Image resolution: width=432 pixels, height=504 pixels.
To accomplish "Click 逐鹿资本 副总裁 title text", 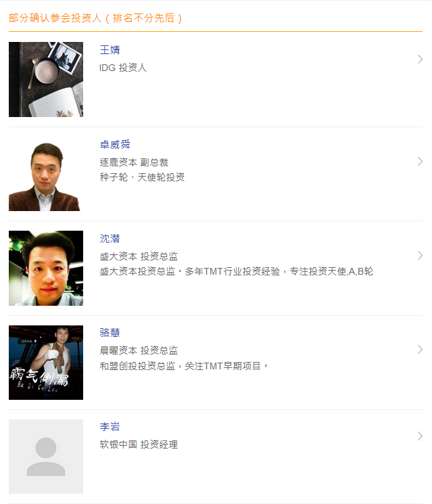I will tap(134, 162).
